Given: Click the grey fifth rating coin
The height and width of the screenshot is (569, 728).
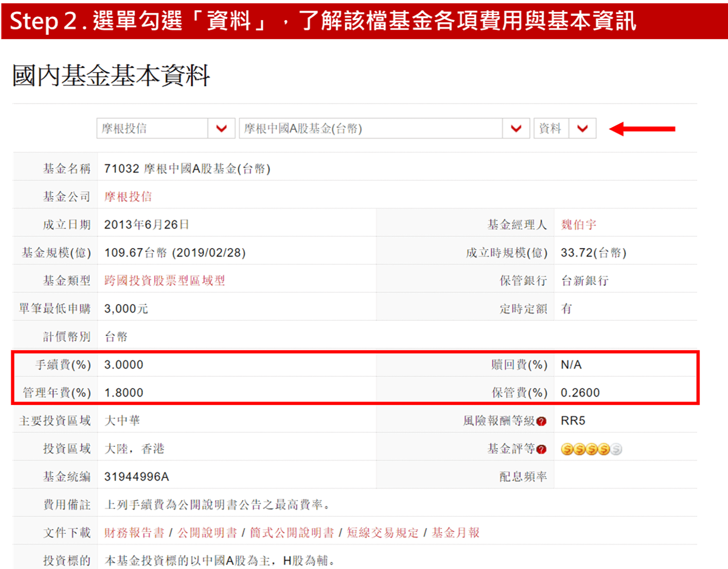Looking at the screenshot, I should [x=616, y=449].
